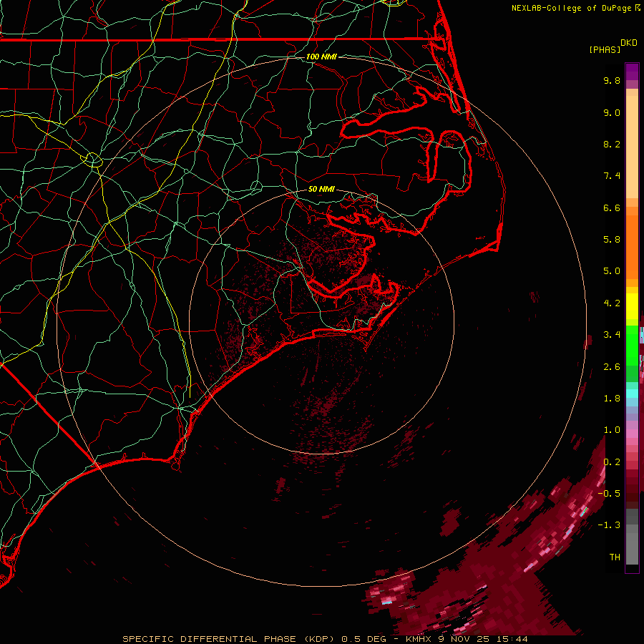
Task: Click the 7.4 value on the color scale
Action: click(612, 176)
